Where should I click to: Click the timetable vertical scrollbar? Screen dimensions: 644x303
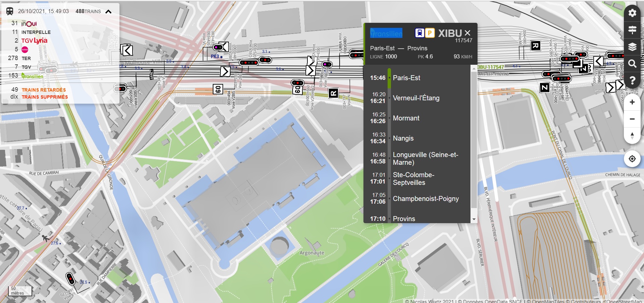[x=474, y=141]
